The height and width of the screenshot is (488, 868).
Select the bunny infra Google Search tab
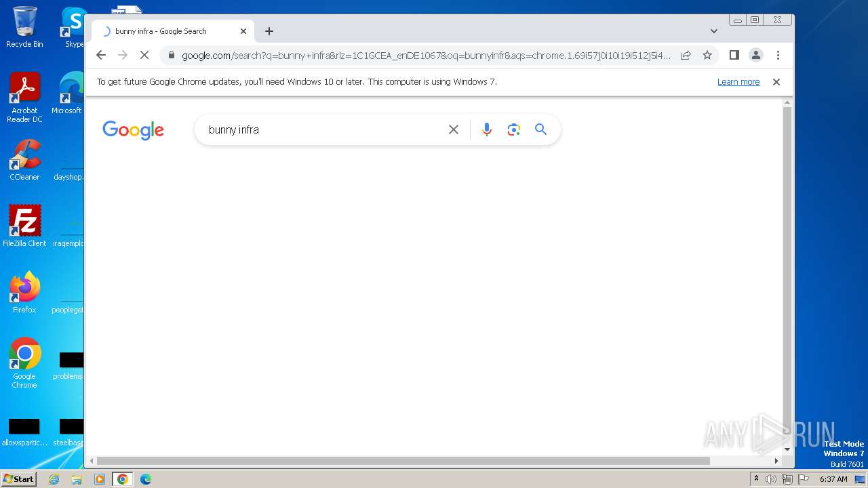click(x=173, y=31)
